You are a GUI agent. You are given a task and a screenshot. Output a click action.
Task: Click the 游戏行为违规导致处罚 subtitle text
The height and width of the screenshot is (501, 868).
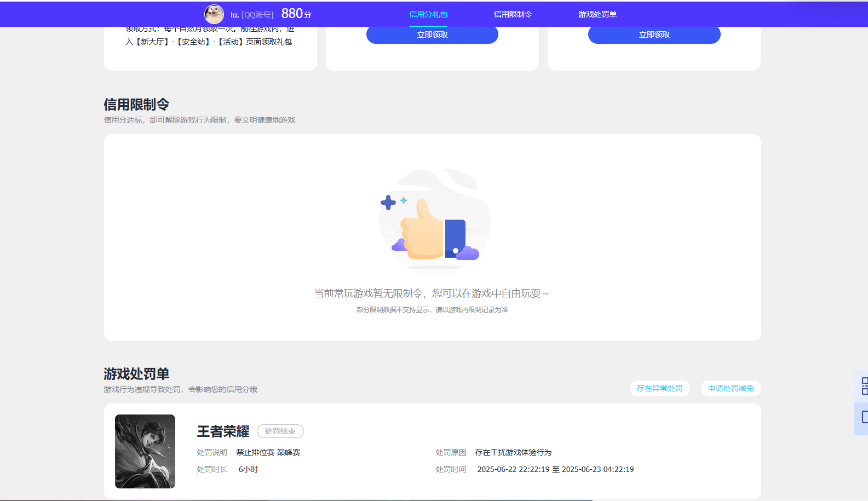[180, 389]
